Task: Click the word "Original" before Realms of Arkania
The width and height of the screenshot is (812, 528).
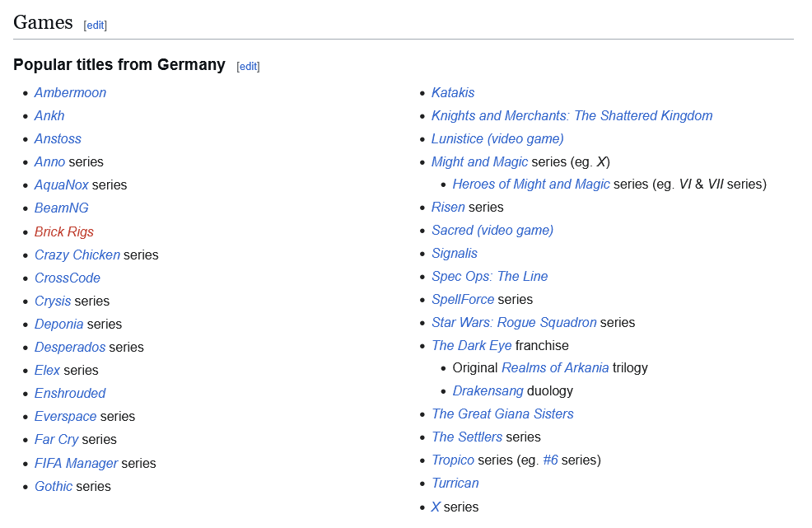Action: tap(475, 368)
